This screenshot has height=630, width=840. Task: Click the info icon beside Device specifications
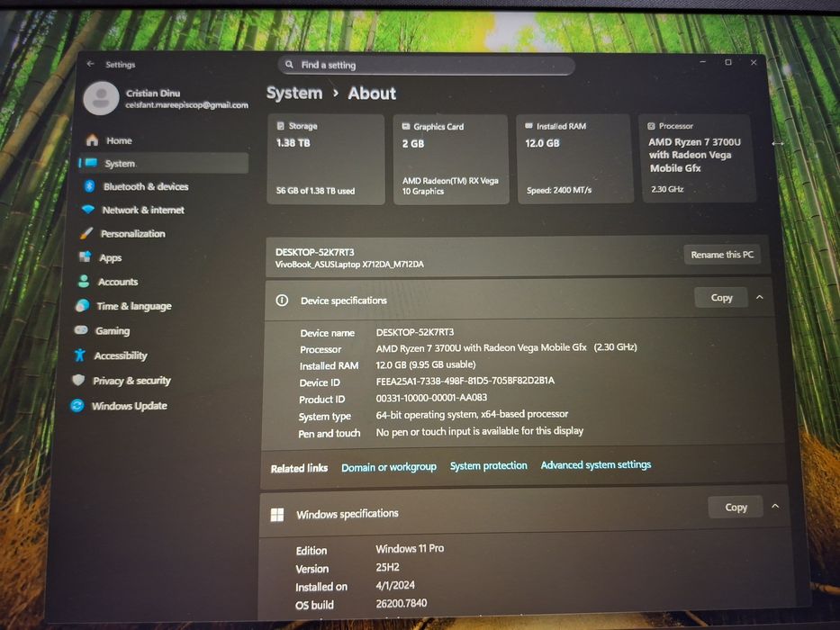point(282,301)
